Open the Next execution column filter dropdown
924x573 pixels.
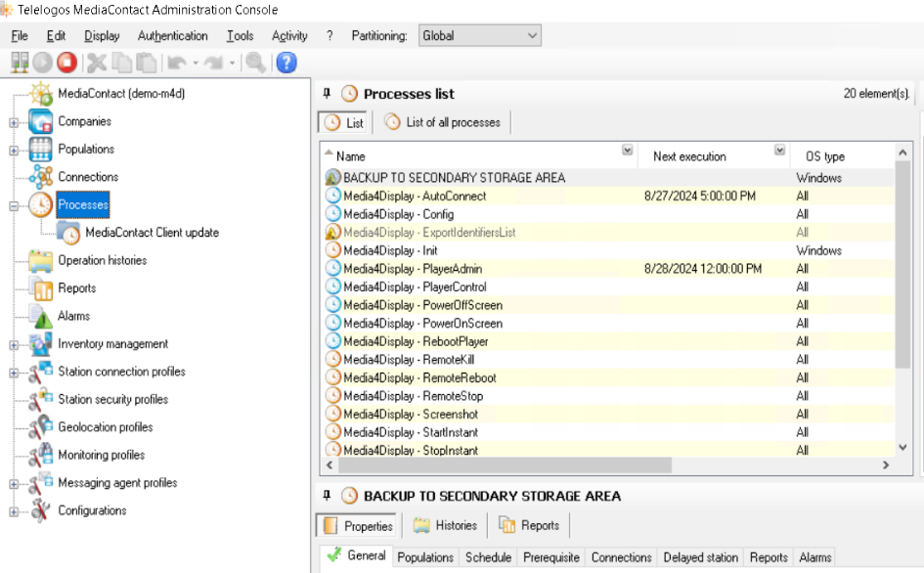(x=779, y=151)
